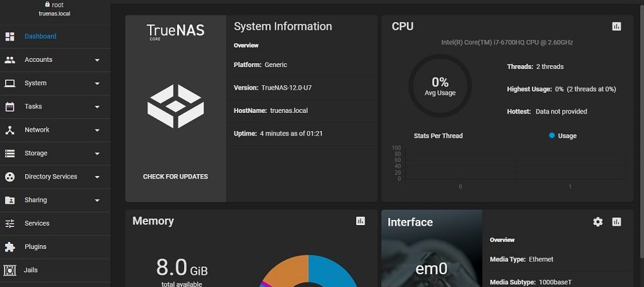Click the Platform: Generic row
The height and width of the screenshot is (287, 644).
click(x=301, y=65)
